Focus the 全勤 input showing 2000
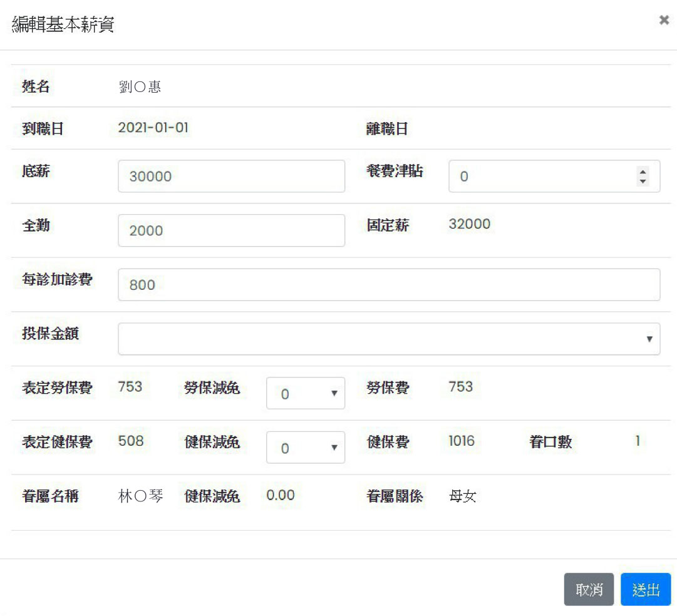The image size is (677, 616). (x=231, y=230)
